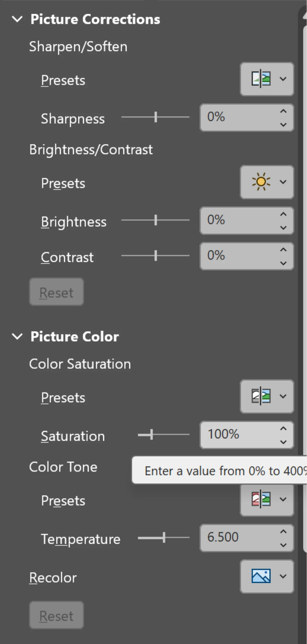
Task: Open the Recolor picture icon gallery
Action: (261, 576)
